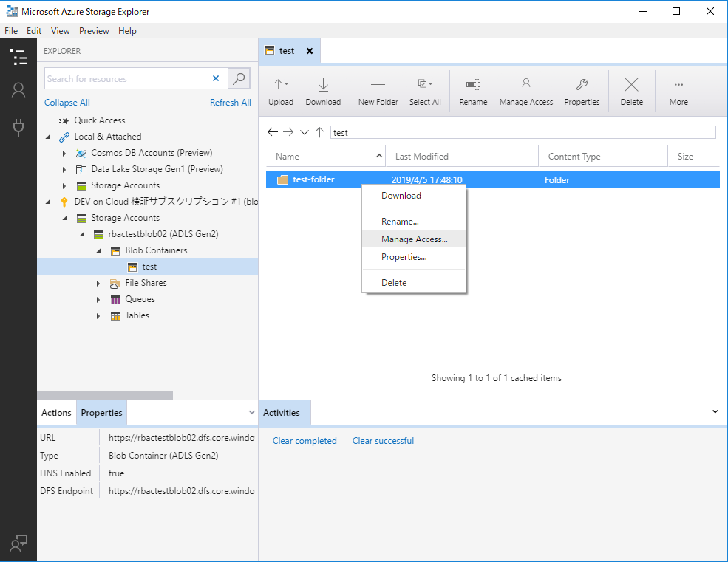The image size is (728, 562).
Task: Click the search magnifier button
Action: (x=239, y=78)
